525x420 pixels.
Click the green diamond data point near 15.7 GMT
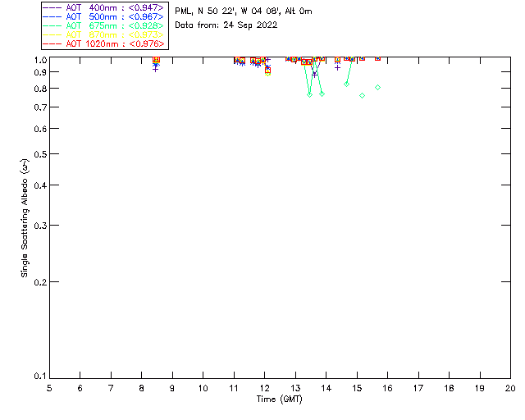377,87
